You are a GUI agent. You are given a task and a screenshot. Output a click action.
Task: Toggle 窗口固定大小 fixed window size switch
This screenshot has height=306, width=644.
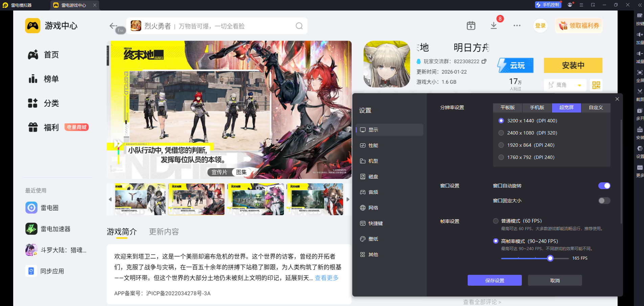click(x=604, y=201)
